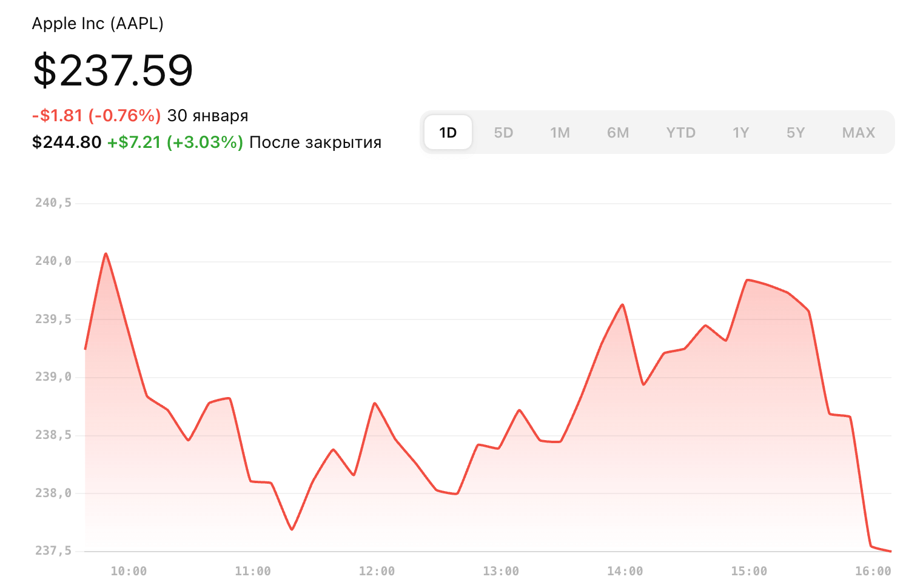Open the 1M monthly chart

[x=560, y=132]
